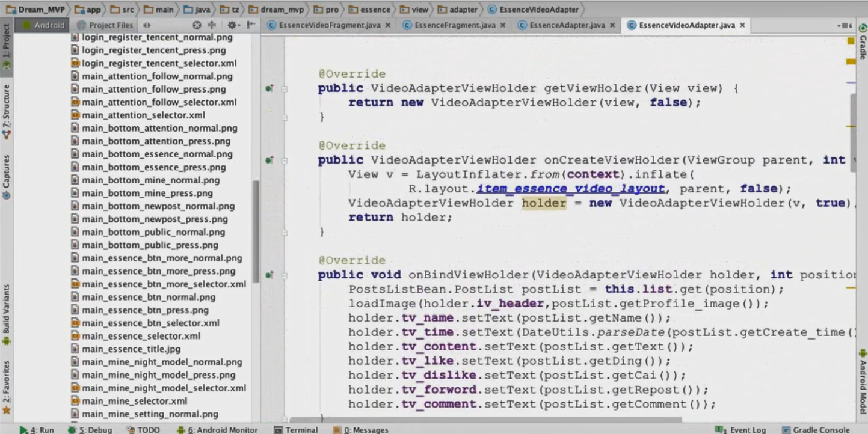The image size is (868, 434).
Task: Click the override gutter icon beside getViewHolder
Action: click(269, 89)
